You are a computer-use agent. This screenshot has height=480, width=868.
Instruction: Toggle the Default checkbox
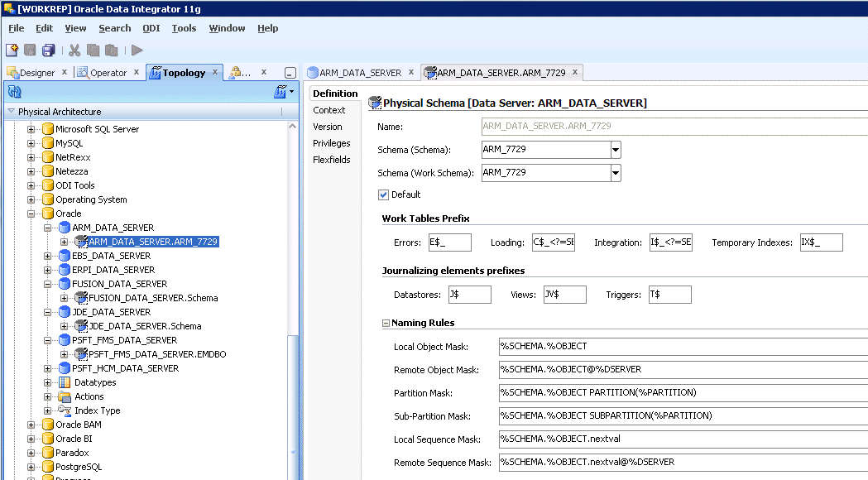click(383, 194)
